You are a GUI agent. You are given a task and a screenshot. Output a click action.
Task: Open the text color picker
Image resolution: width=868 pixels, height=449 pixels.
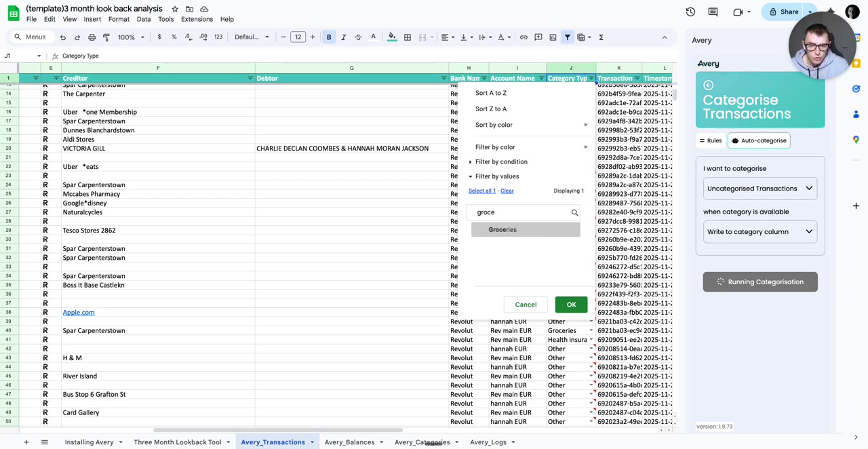(x=373, y=37)
